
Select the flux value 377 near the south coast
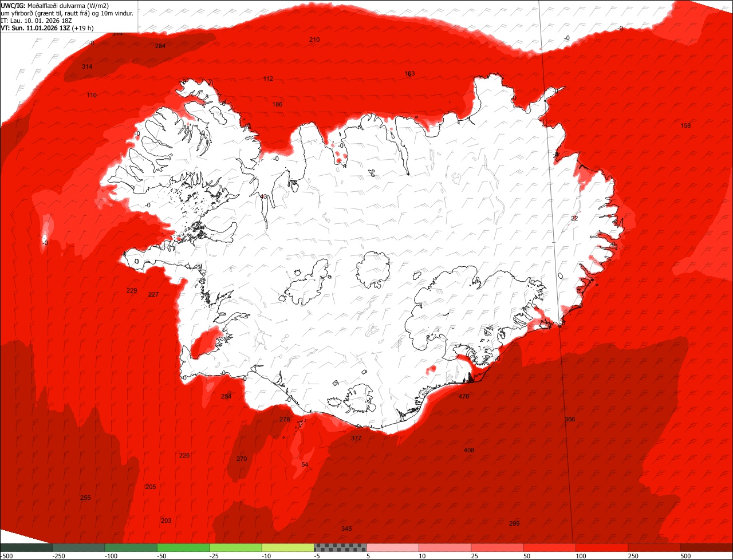point(356,438)
